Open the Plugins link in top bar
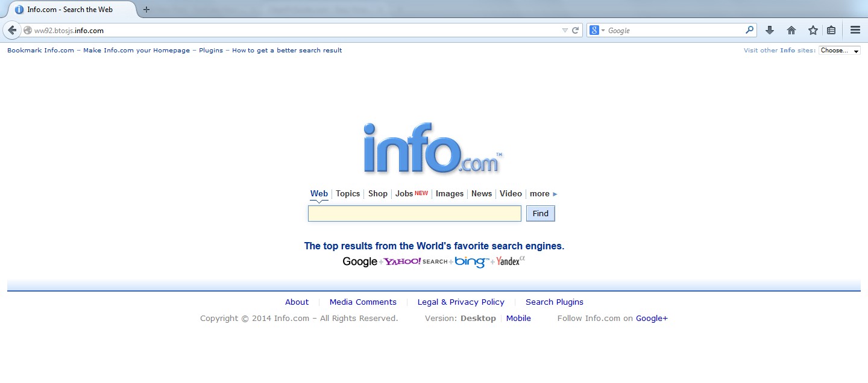The image size is (868, 383). coord(211,51)
